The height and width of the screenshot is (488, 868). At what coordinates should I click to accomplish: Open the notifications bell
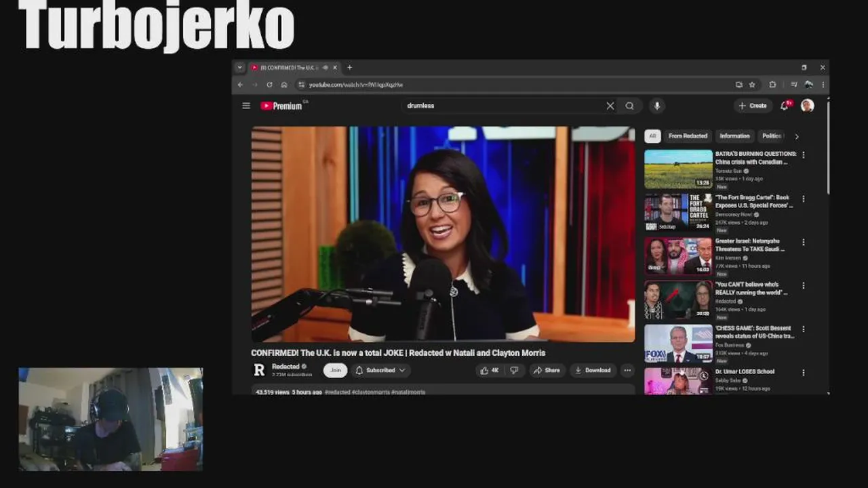[785, 106]
